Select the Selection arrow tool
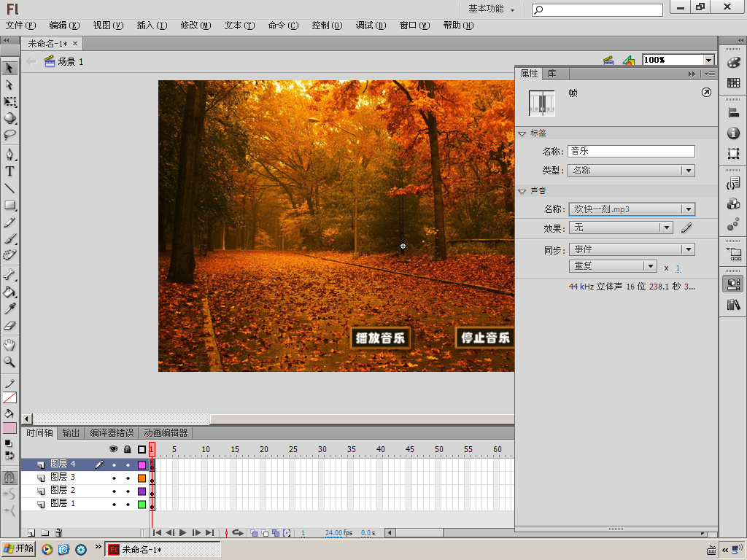The width and height of the screenshot is (747, 560). (9, 68)
